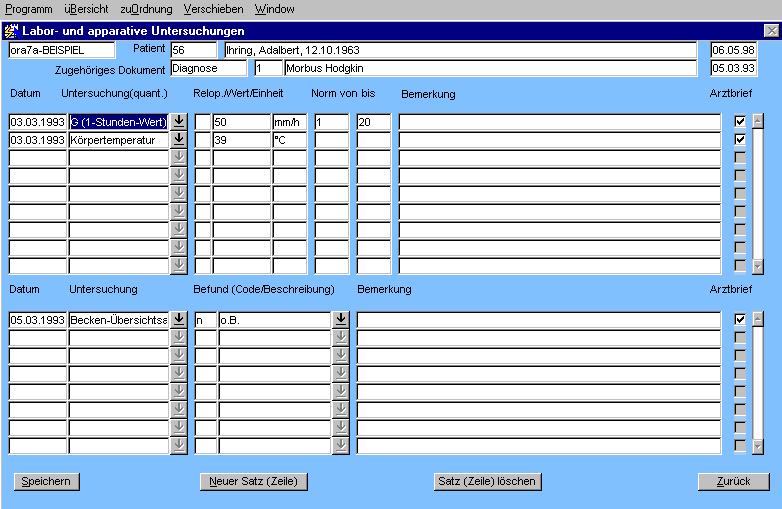Toggle Arztbrief checkbox for the 50 mm/h row

click(740, 122)
